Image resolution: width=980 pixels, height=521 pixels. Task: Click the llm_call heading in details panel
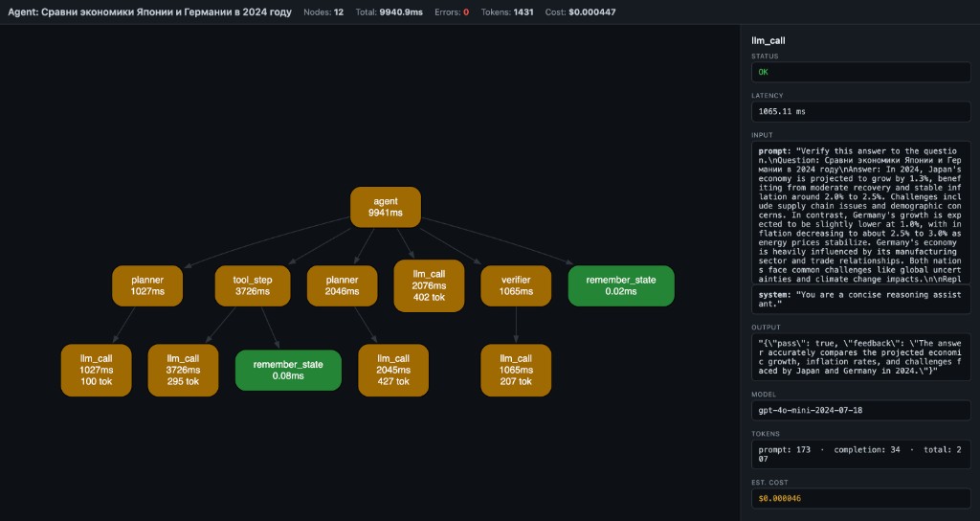point(768,40)
